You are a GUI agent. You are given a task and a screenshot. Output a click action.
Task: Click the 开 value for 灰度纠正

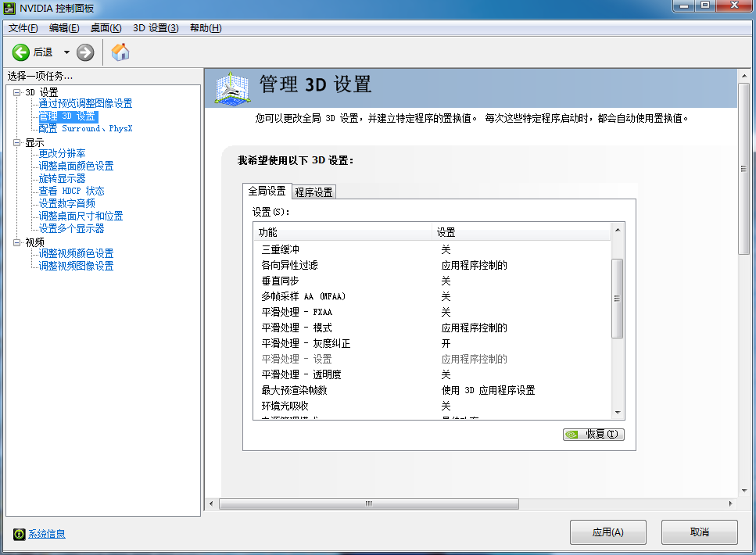446,343
